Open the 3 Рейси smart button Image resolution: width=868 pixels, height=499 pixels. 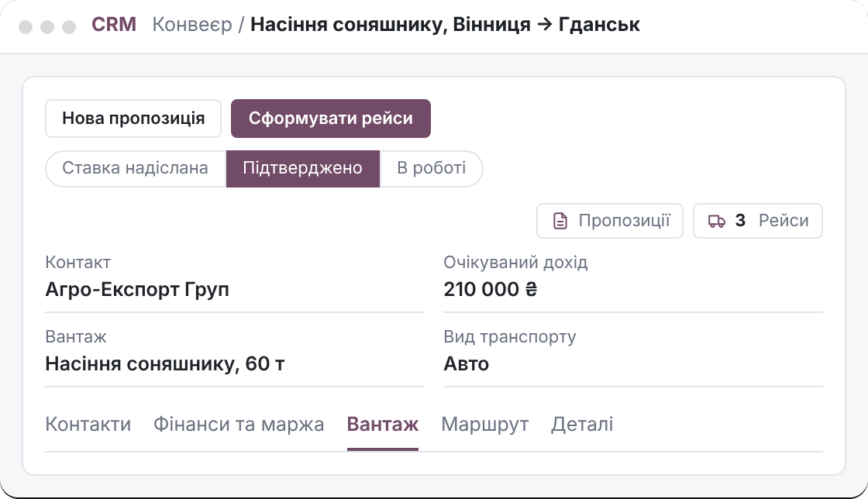[x=758, y=221]
